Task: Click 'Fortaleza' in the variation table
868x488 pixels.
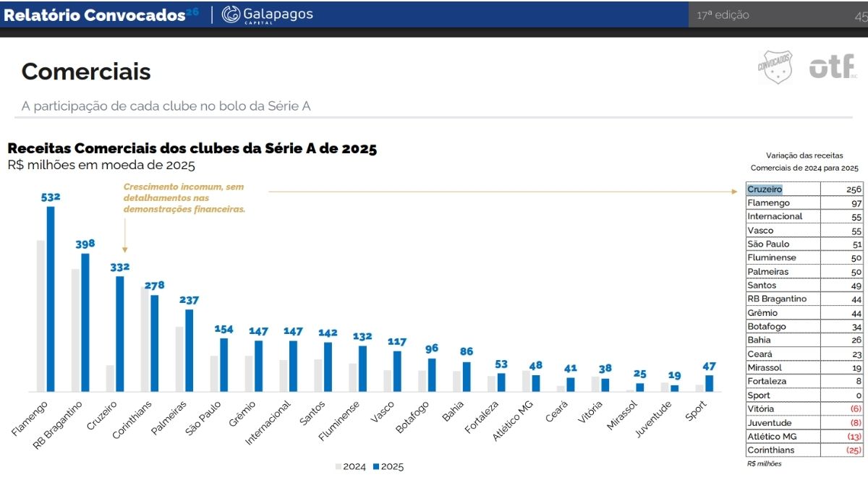Action: (767, 381)
